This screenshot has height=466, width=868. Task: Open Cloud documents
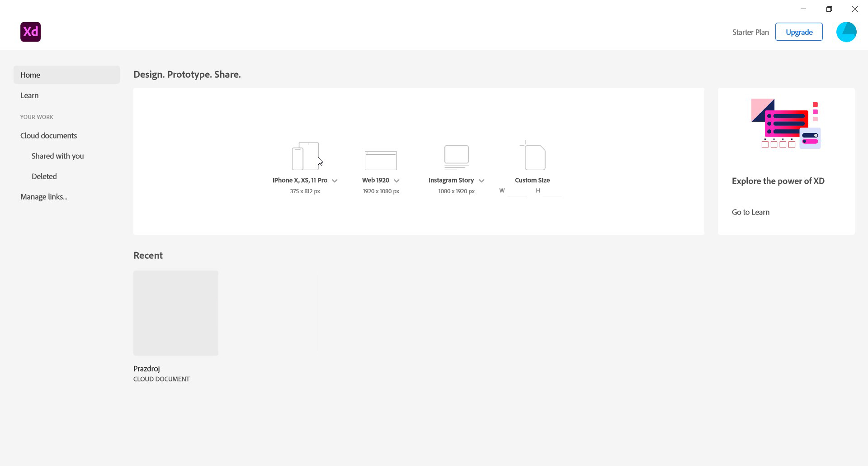(48, 135)
